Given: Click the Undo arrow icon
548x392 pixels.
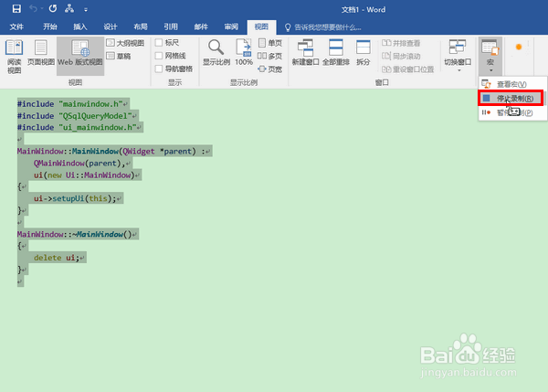Looking at the screenshot, I should (x=33, y=8).
